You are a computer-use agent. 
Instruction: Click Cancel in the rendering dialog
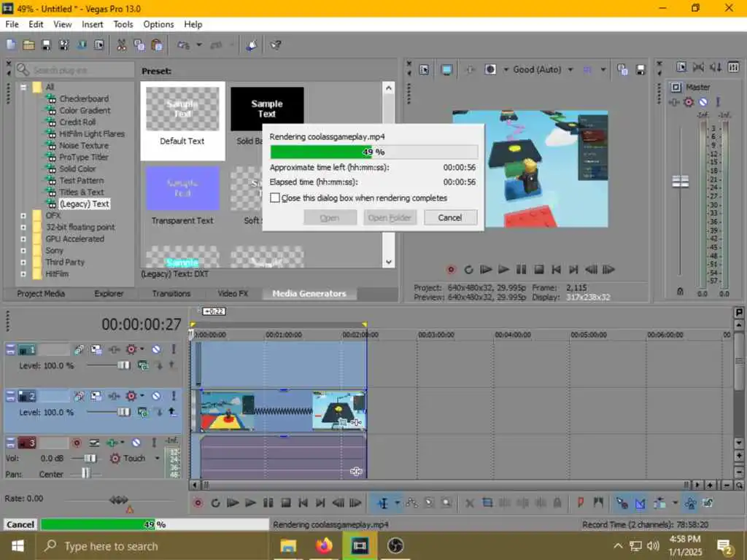click(x=449, y=217)
